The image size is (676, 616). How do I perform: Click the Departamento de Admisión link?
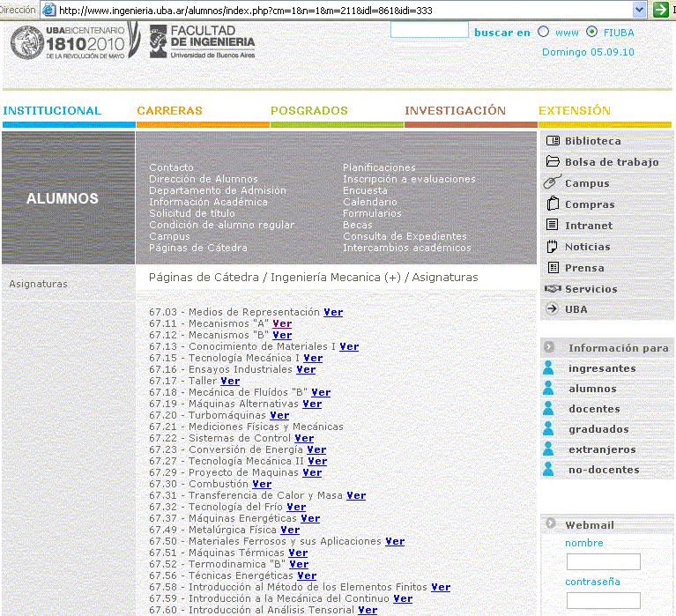pos(218,190)
